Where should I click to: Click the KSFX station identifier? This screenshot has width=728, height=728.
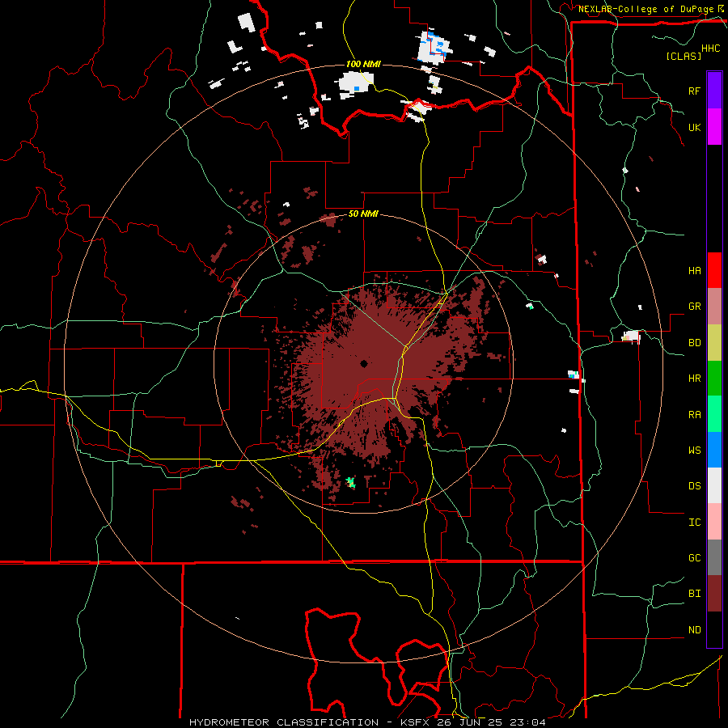(x=416, y=722)
